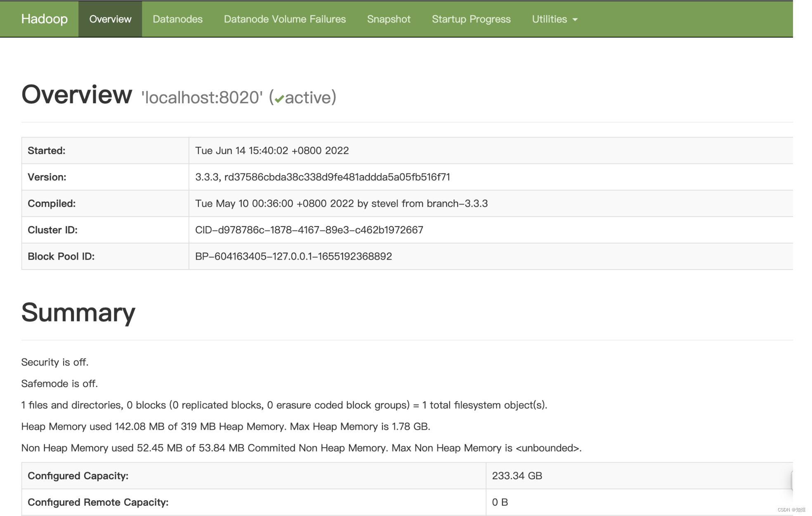Screen dimensions: 812x516
Task: Expand the Utilities dropdown caret
Action: tap(575, 19)
